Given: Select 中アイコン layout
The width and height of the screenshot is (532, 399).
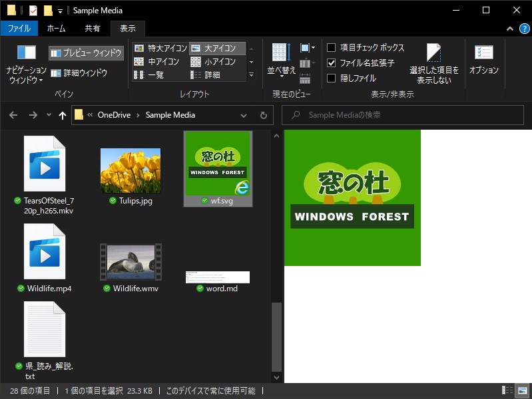Looking at the screenshot, I should click(156, 62).
